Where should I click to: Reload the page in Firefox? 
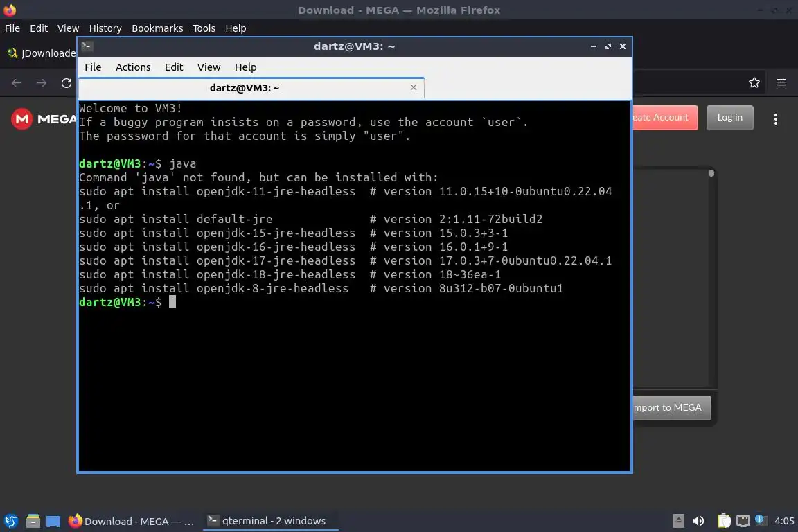66,83
